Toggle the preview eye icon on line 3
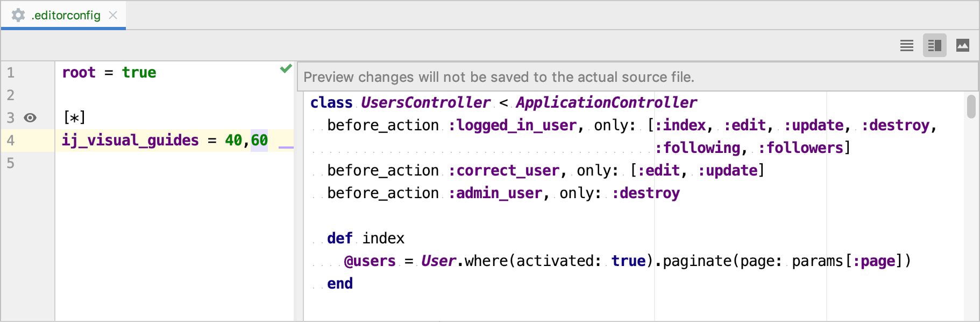 (x=30, y=117)
